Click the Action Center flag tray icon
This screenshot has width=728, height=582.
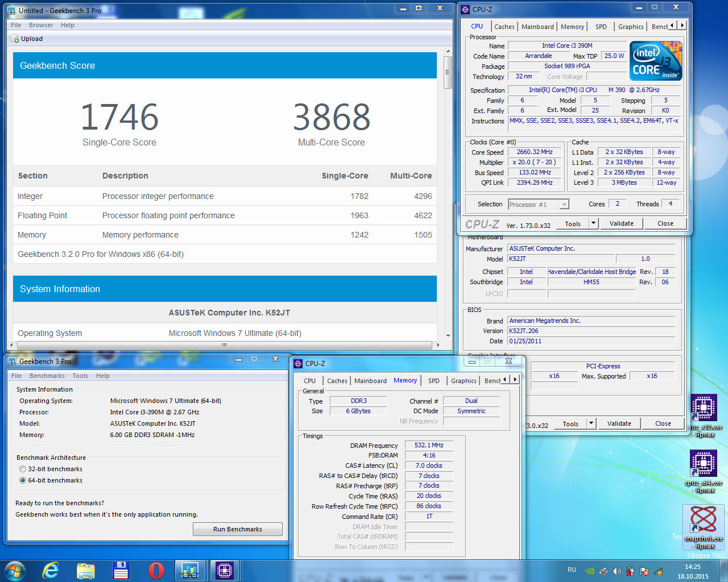coord(644,571)
